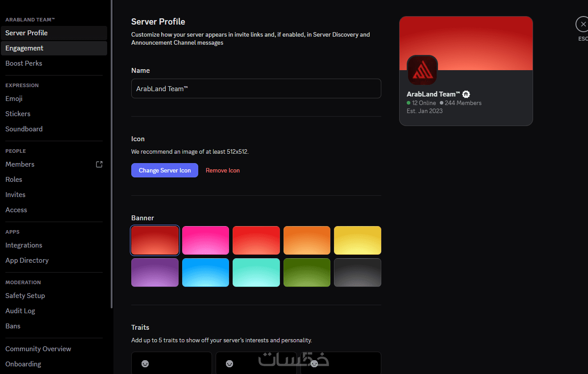Click the "Customize how your server appears" description

tap(250, 39)
